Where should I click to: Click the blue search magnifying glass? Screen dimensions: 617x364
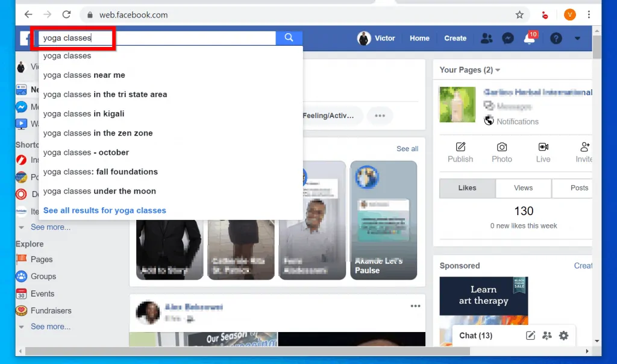(289, 37)
